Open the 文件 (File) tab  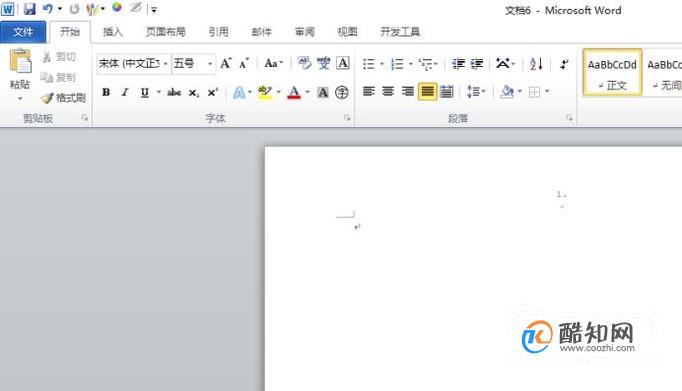click(23, 32)
